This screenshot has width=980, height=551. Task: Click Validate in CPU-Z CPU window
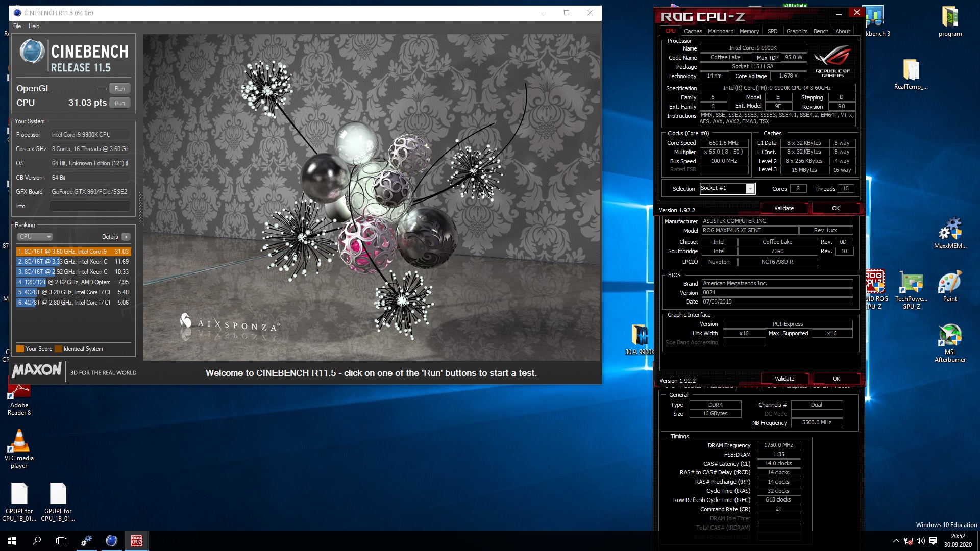(x=784, y=208)
